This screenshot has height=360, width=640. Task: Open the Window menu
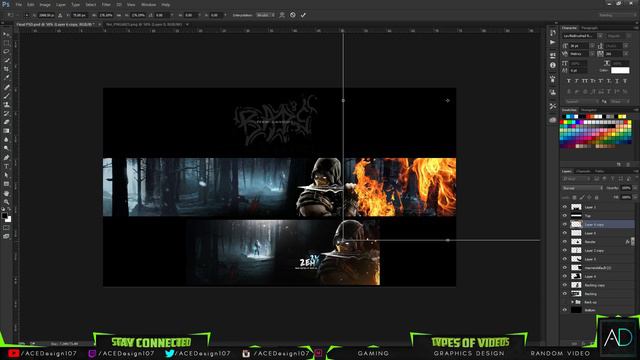pyautogui.click(x=148, y=4)
